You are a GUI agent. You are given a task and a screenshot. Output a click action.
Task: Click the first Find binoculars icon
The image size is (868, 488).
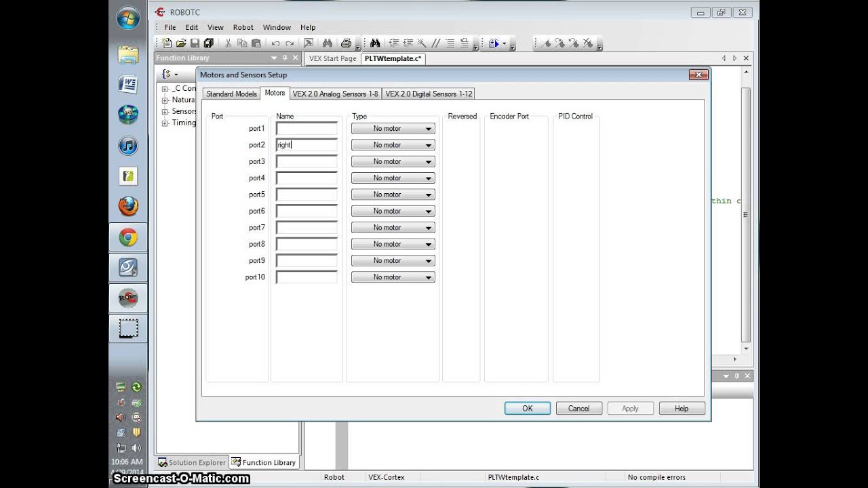click(x=328, y=43)
